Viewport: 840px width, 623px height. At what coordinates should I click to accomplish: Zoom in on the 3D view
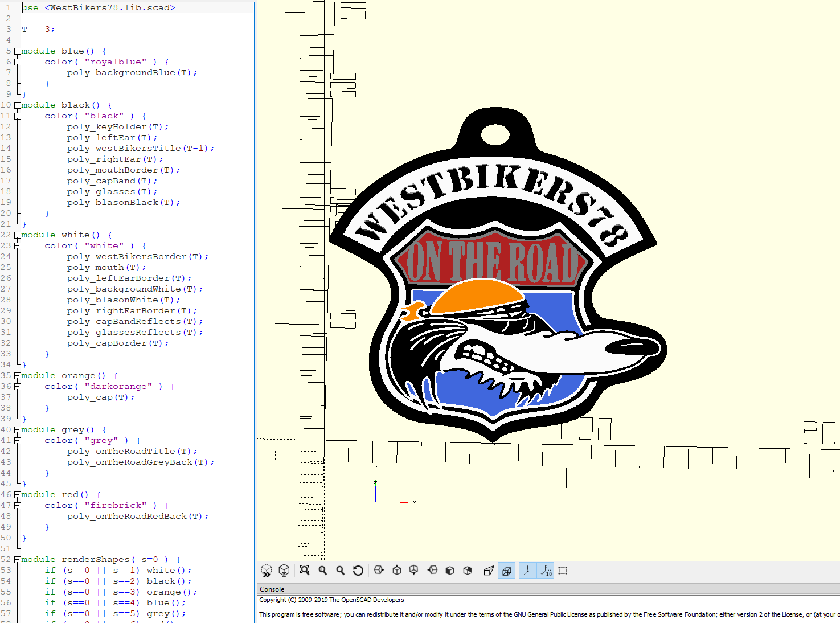[323, 571]
